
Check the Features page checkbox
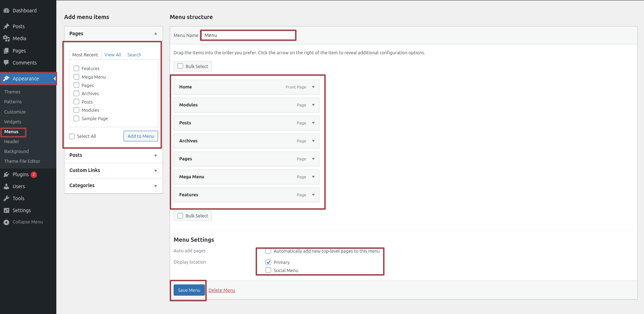pos(76,68)
